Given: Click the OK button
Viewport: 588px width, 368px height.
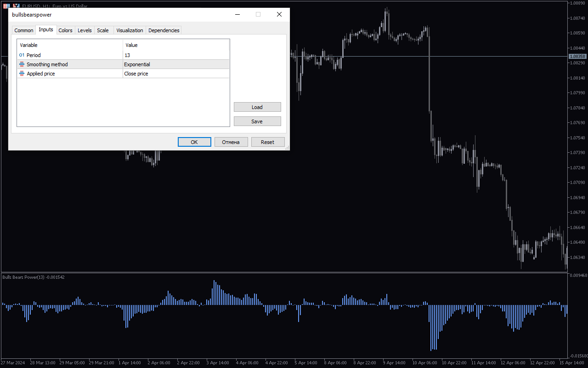Looking at the screenshot, I should [194, 142].
